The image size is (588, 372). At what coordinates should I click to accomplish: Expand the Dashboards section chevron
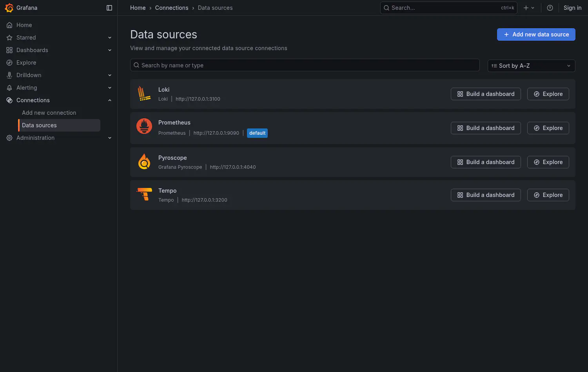click(110, 50)
